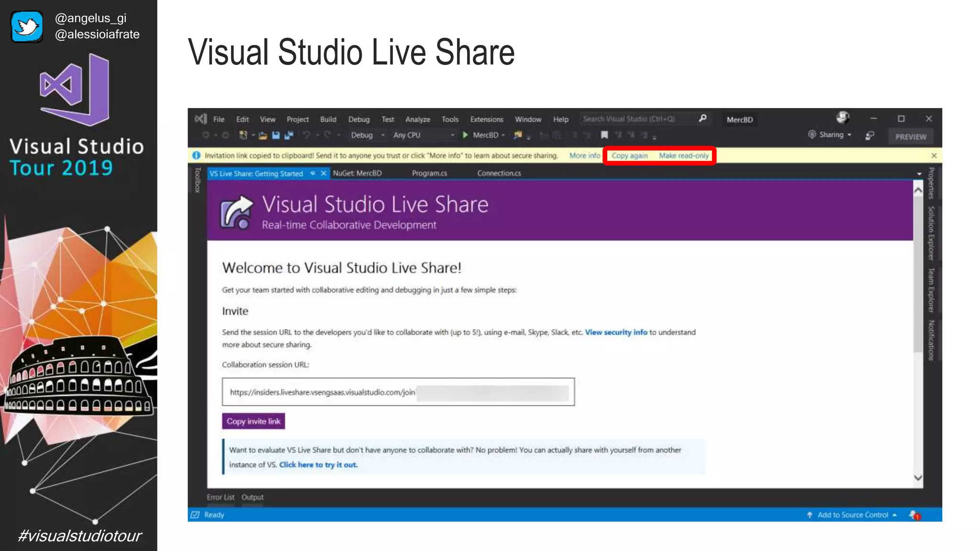Click the user account avatar

(843, 118)
